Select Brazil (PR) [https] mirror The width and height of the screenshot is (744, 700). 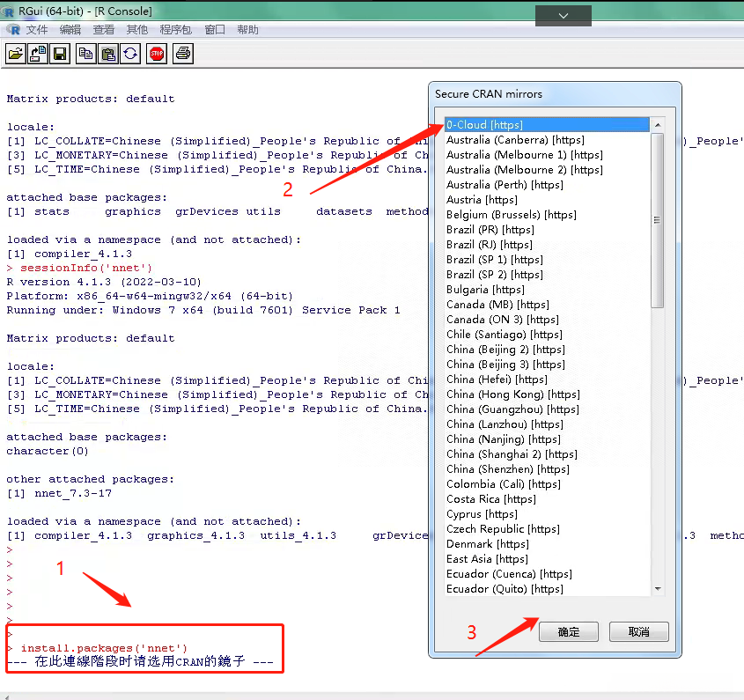tap(547, 230)
